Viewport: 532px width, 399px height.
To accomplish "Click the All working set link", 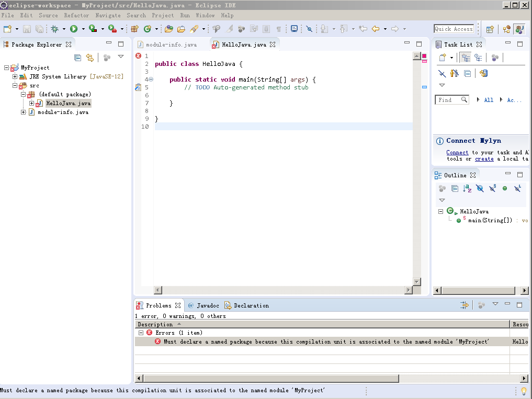I will click(x=489, y=100).
